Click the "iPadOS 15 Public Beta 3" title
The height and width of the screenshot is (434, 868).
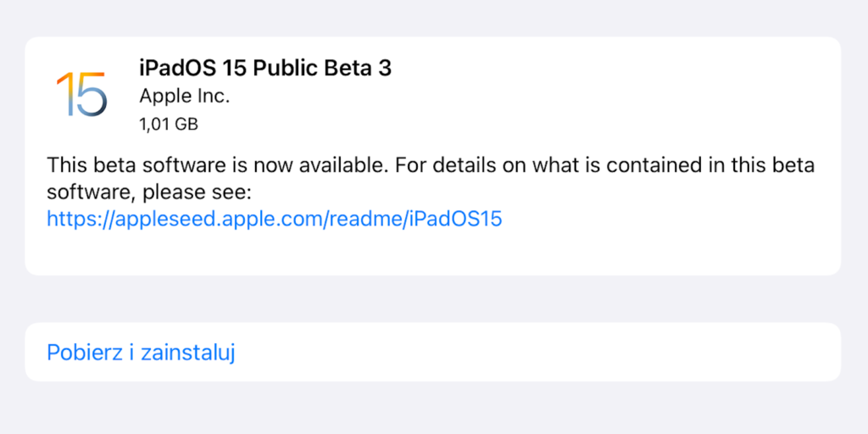point(265,69)
